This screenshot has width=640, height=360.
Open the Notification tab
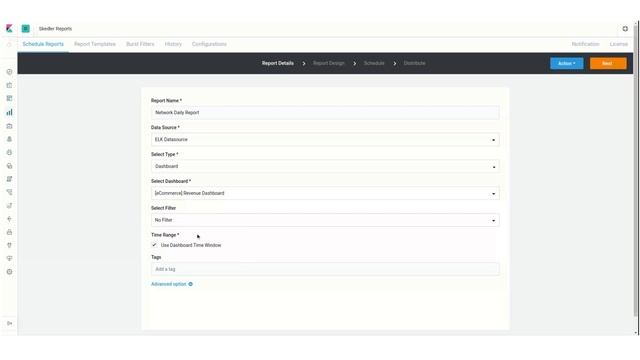pyautogui.click(x=585, y=44)
